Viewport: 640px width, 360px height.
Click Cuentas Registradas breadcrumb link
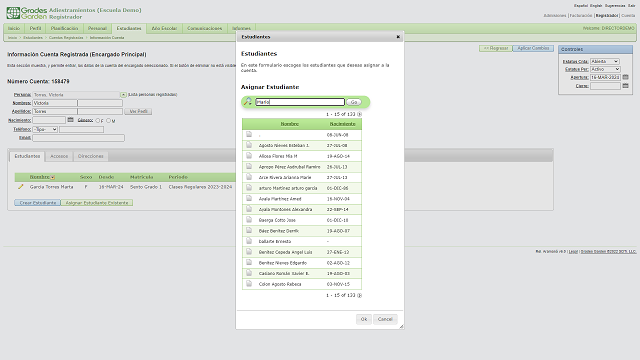point(66,38)
